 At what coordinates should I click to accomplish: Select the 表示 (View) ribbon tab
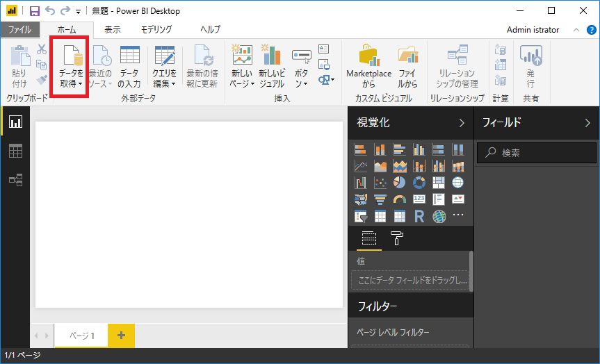pyautogui.click(x=113, y=29)
